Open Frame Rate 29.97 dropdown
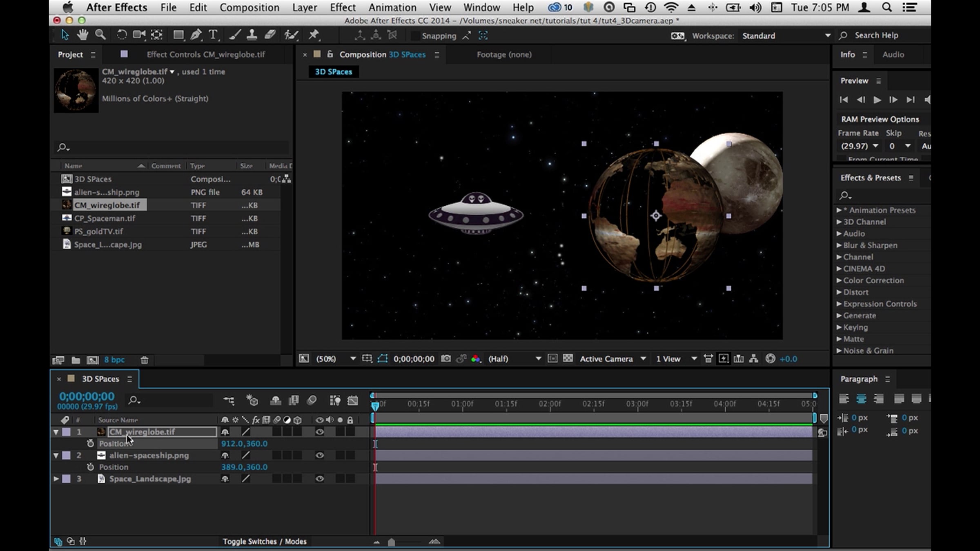Viewport: 980px width, 551px height. pyautogui.click(x=860, y=146)
